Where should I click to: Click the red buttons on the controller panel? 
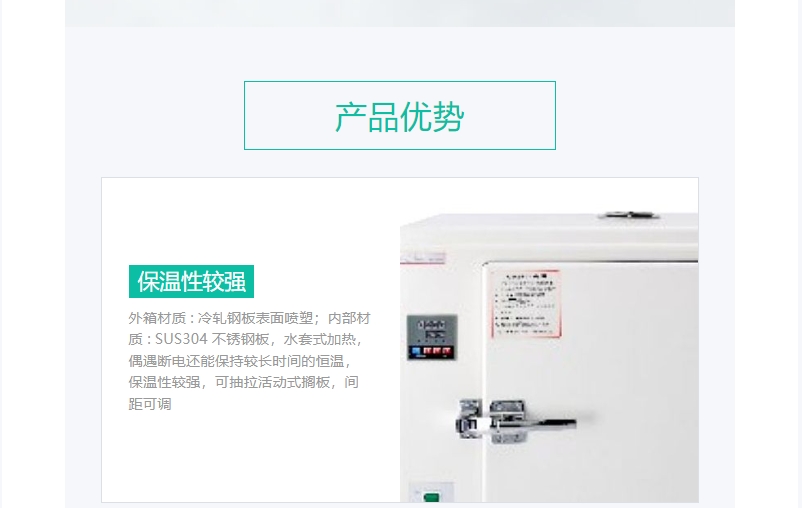click(437, 351)
